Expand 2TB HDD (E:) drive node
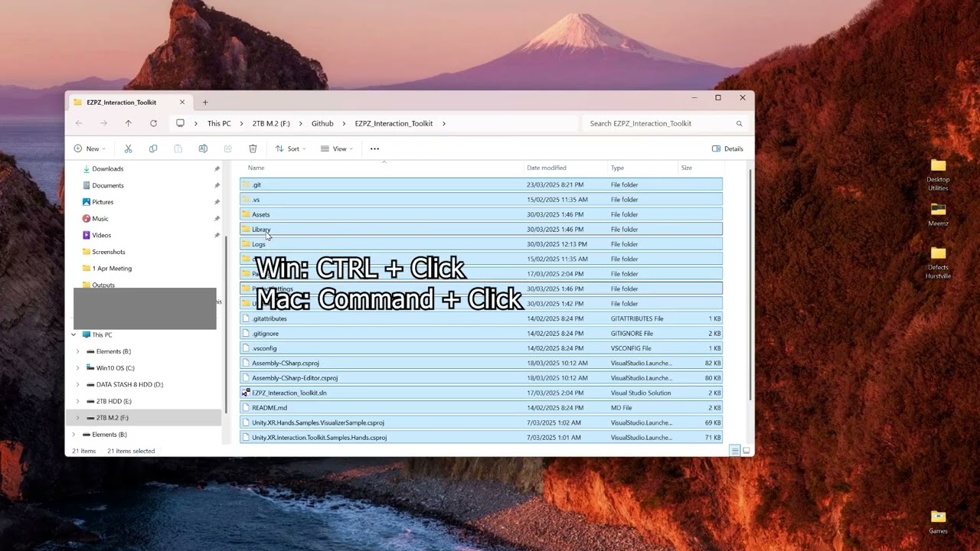This screenshot has width=980, height=551. point(77,401)
